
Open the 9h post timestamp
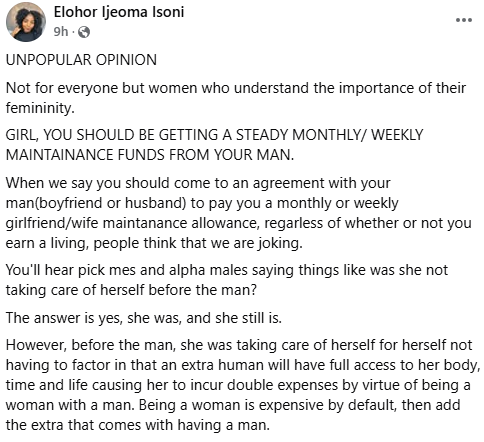click(61, 32)
